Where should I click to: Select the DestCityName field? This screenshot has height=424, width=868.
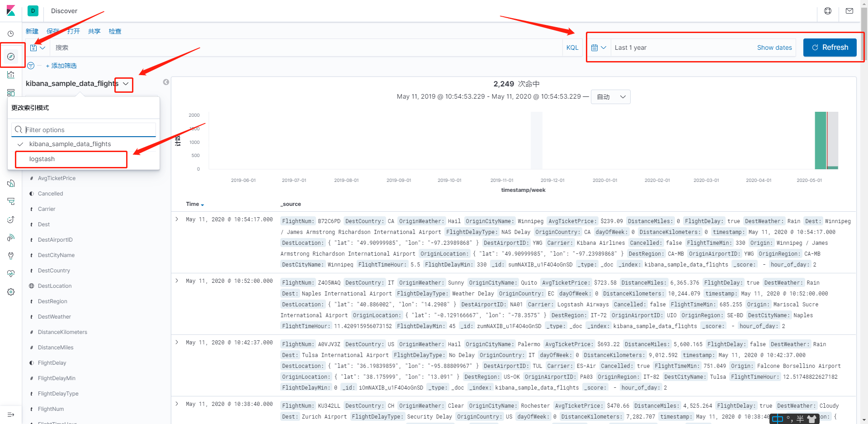(x=56, y=255)
